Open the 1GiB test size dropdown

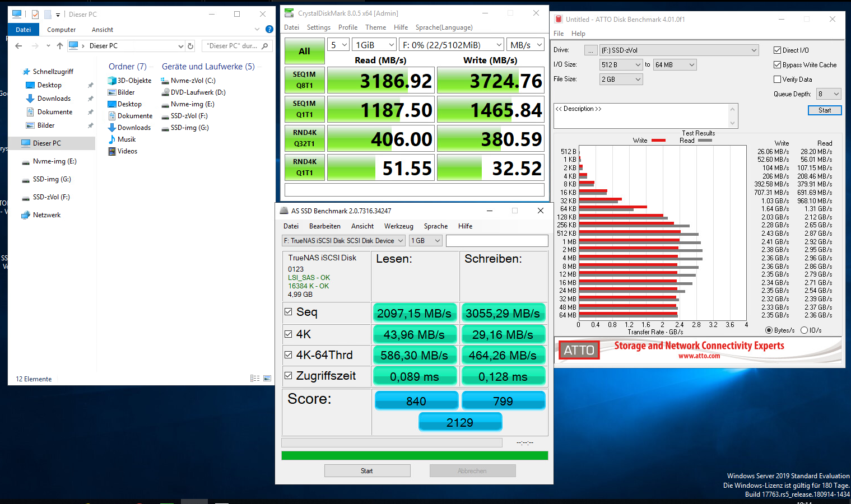(x=375, y=45)
